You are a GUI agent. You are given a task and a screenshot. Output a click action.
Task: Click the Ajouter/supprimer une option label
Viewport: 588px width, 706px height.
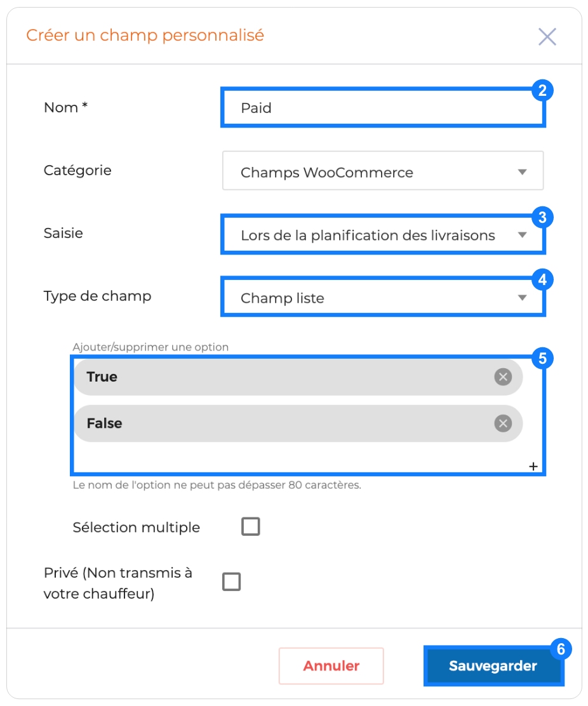click(150, 347)
